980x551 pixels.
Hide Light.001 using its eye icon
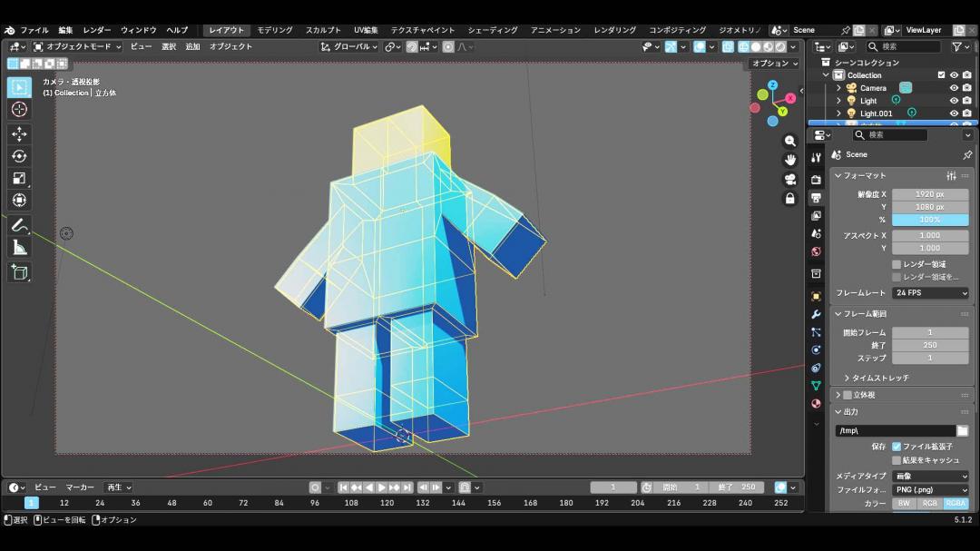point(954,113)
